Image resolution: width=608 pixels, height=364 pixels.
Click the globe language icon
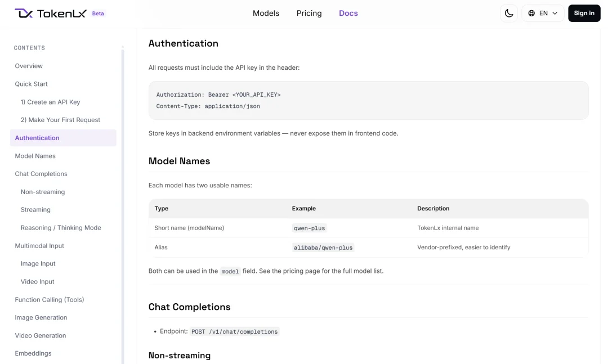tap(531, 13)
